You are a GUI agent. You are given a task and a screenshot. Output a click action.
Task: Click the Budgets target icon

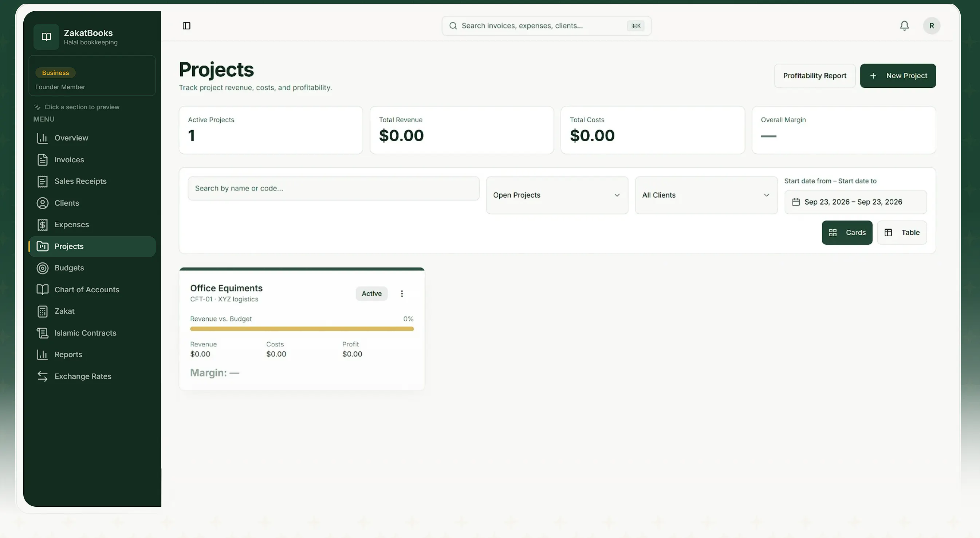[42, 268]
